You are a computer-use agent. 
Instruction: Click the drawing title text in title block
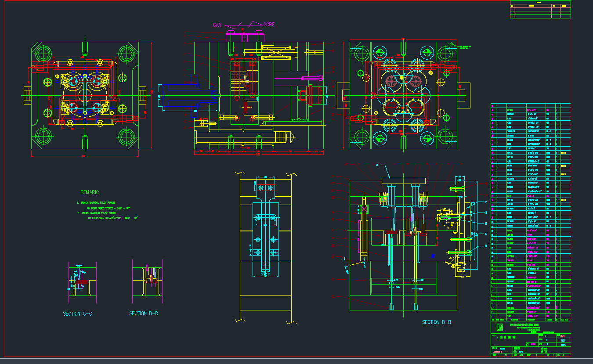coord(505,337)
